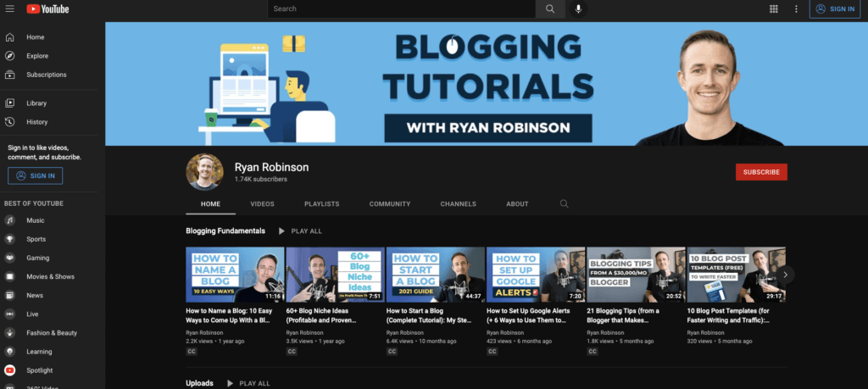Play all Blogging Fundamentals videos
868x389 pixels.
point(300,231)
